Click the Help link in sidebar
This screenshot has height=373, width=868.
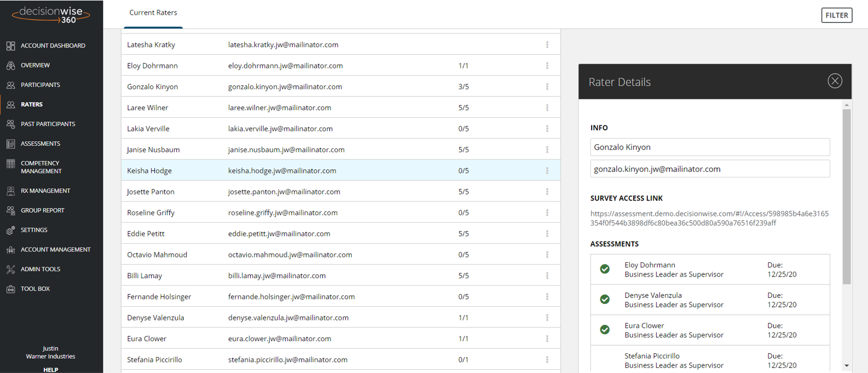coord(51,370)
